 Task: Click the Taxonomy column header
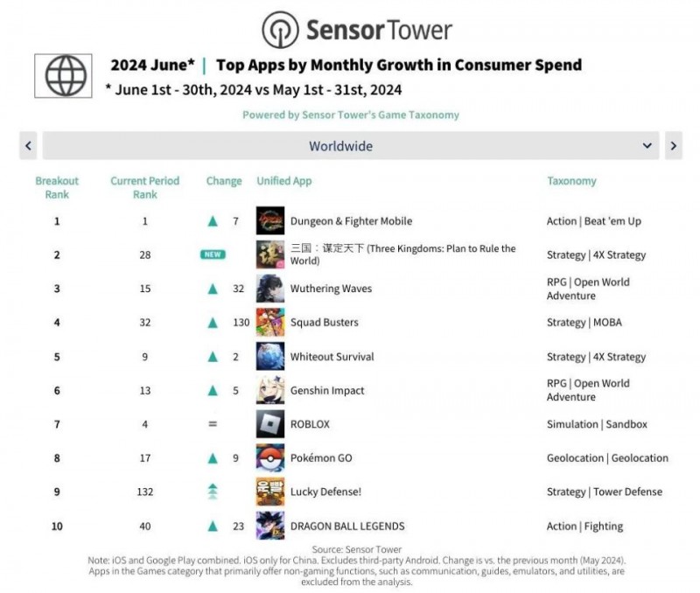tap(571, 181)
